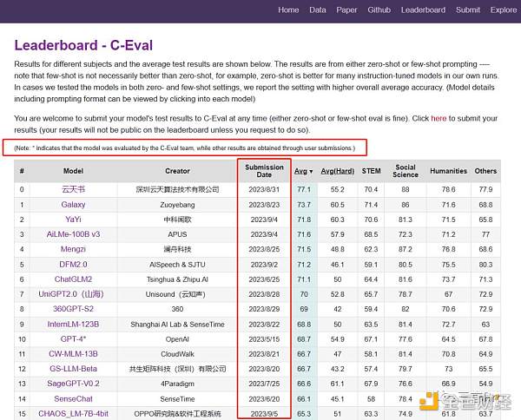The image size is (521, 420).
Task: Select the 深圳云天算法技术有限公司 creator cell
Action: (x=177, y=189)
